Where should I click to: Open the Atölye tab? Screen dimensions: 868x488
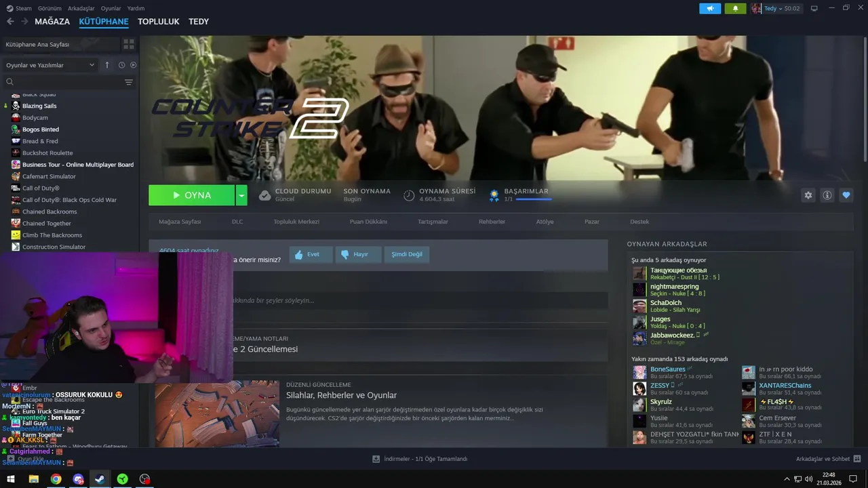[x=545, y=222]
